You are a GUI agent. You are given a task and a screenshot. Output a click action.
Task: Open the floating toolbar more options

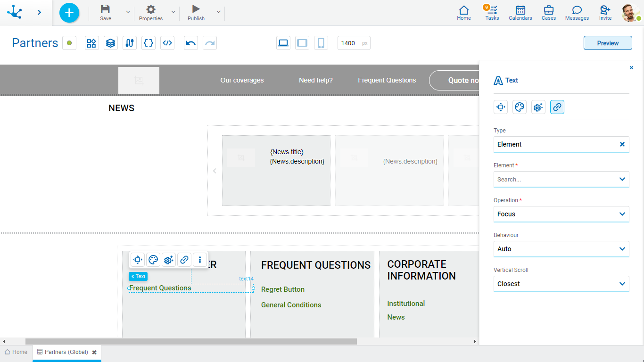point(200,259)
